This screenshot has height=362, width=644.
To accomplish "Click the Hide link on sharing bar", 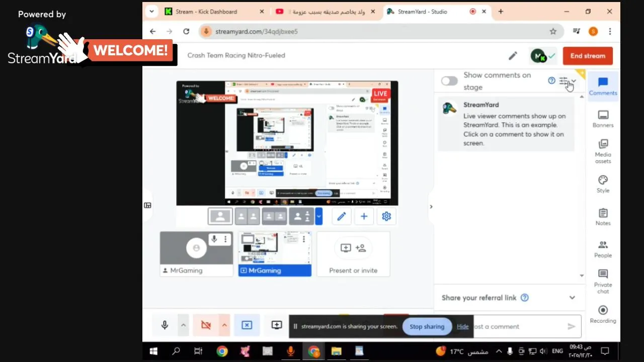I will pos(462,326).
